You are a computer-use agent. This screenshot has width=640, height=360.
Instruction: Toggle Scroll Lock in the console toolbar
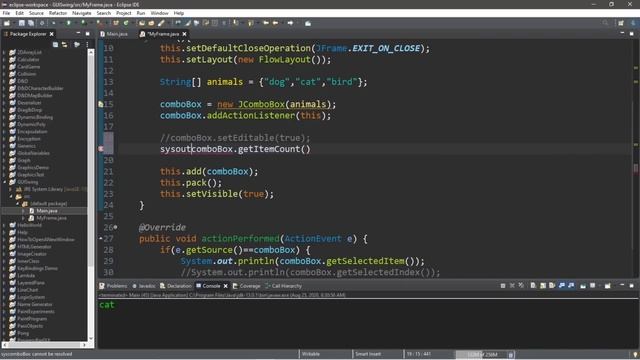pos(543,286)
